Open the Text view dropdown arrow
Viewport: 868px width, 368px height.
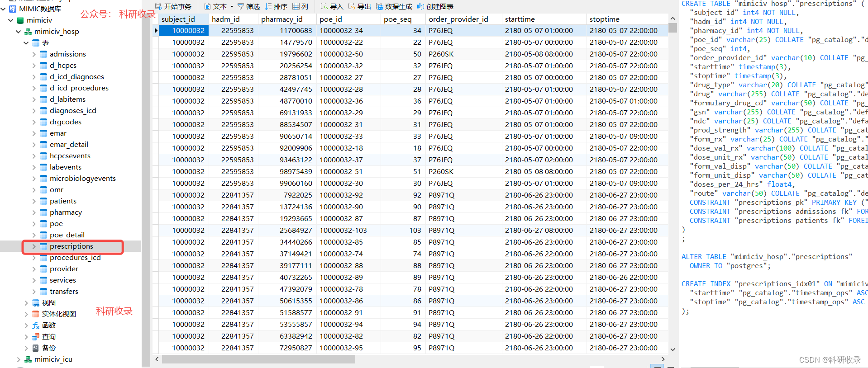[232, 6]
